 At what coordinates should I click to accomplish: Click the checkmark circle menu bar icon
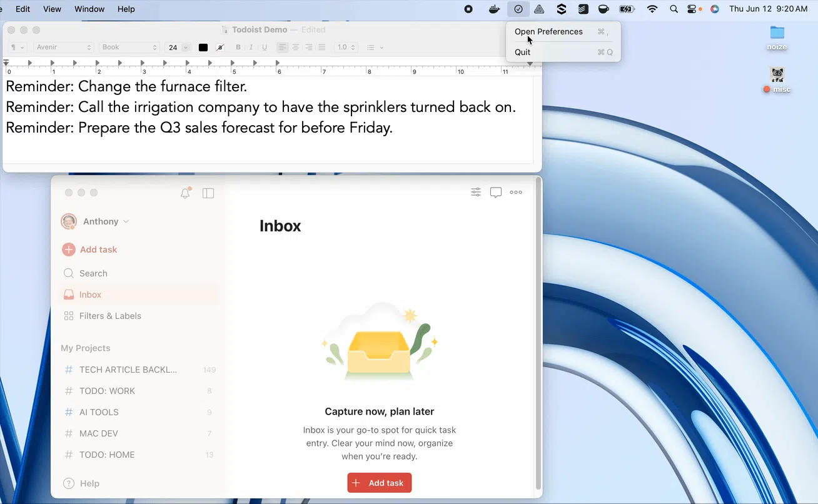[x=518, y=9]
